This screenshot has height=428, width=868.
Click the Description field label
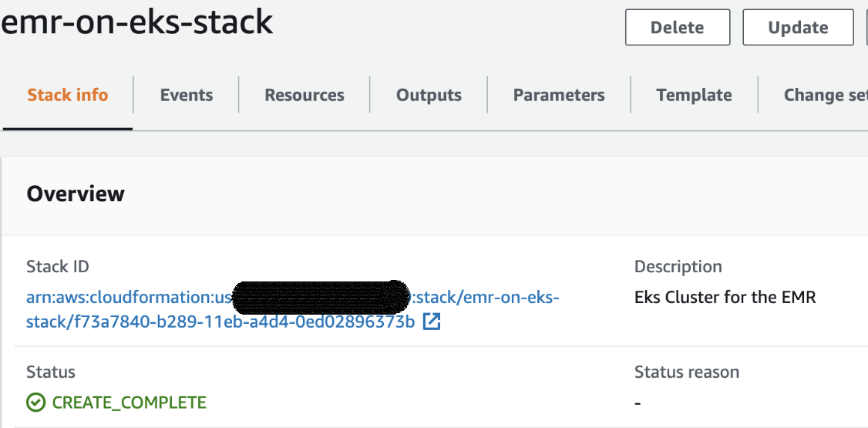pos(678,267)
